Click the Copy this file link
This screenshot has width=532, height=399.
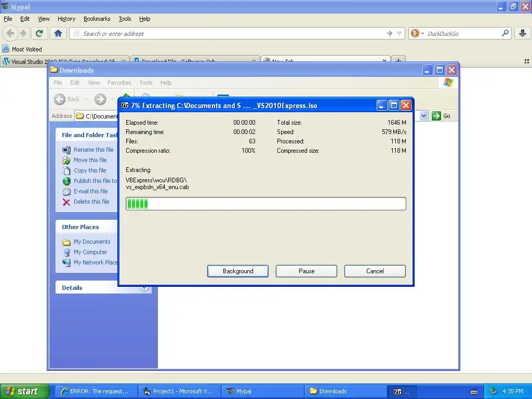click(x=90, y=170)
